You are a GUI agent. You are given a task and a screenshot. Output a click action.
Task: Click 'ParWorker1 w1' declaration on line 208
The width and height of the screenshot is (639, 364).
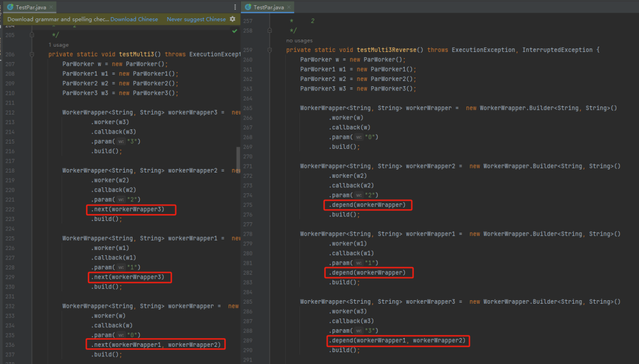point(85,74)
